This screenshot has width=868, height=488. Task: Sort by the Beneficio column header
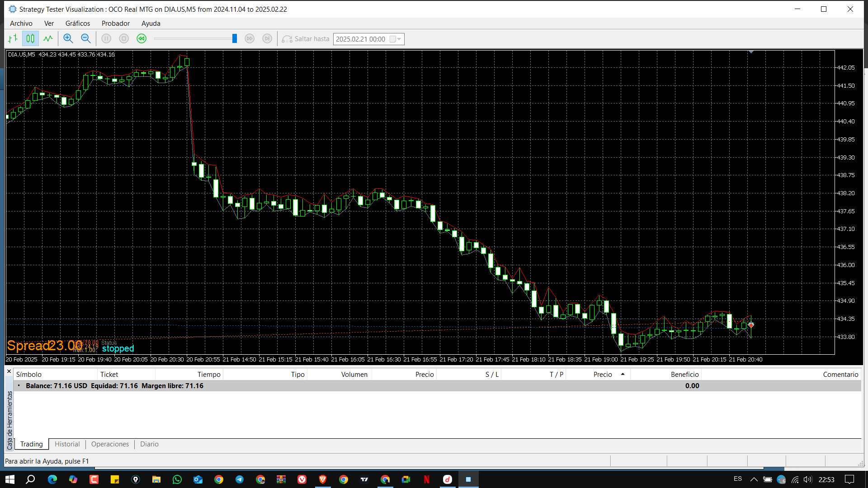tap(665, 374)
